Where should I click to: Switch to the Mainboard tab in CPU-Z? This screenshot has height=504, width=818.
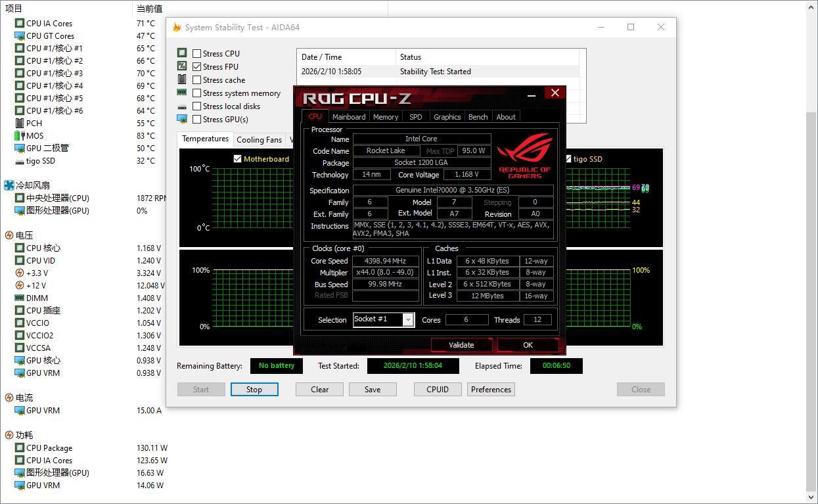(349, 116)
